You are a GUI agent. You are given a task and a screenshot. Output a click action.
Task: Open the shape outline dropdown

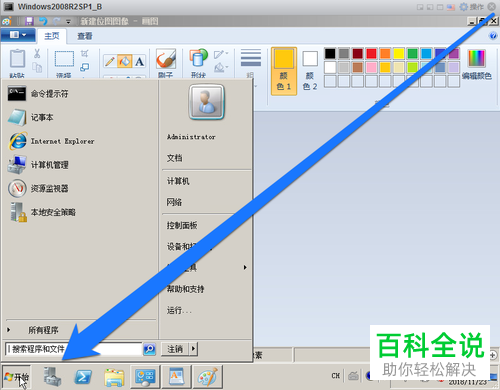221,54
